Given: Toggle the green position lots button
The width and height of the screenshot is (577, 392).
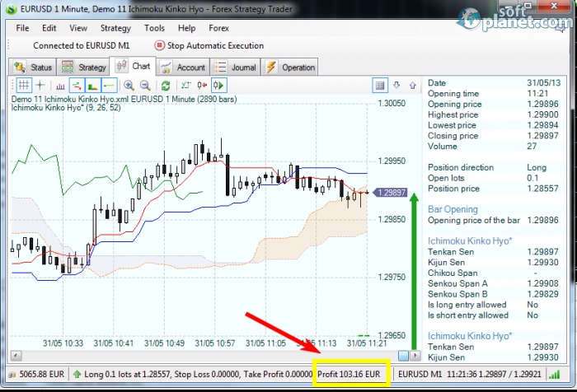Looking at the screenshot, I should (x=93, y=86).
